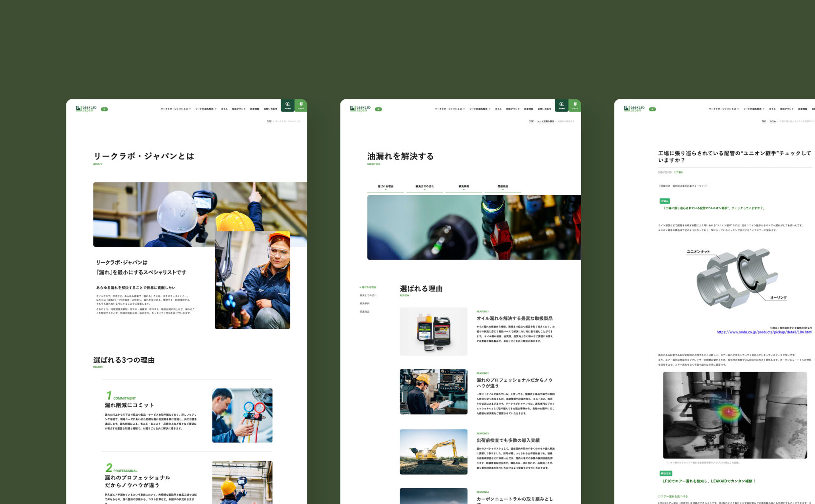The image size is (815, 504).
Task: Select 関連商品 anchor tab
Action: (503, 187)
